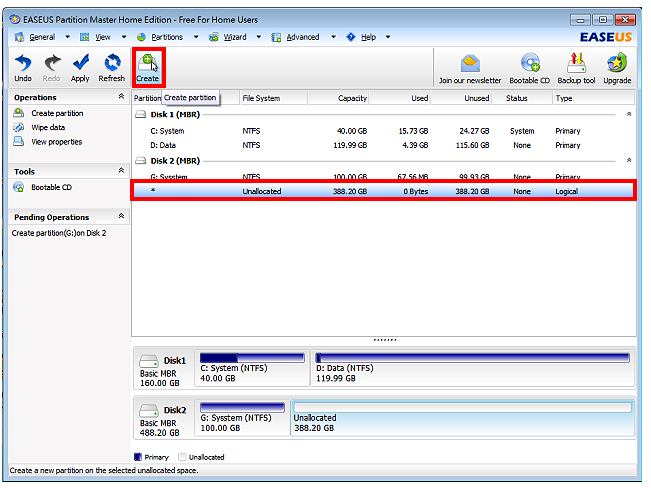The height and width of the screenshot is (488, 651).
Task: Click the Bootable CD icon under Tools
Action: (x=19, y=187)
